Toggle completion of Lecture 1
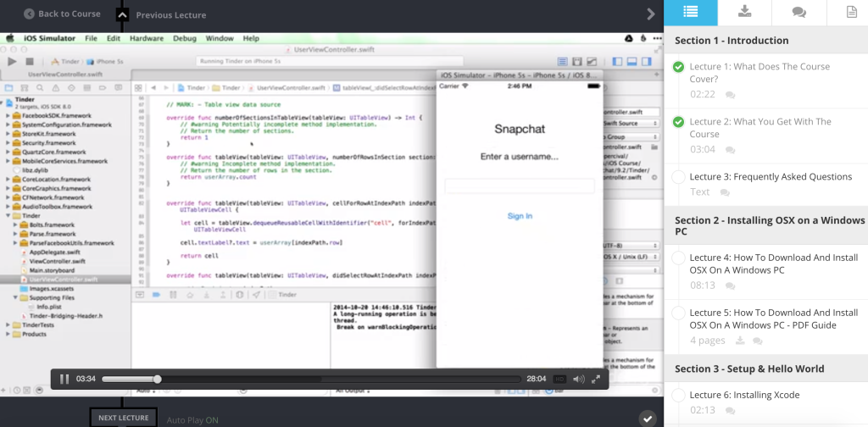868x427 pixels. coord(678,67)
